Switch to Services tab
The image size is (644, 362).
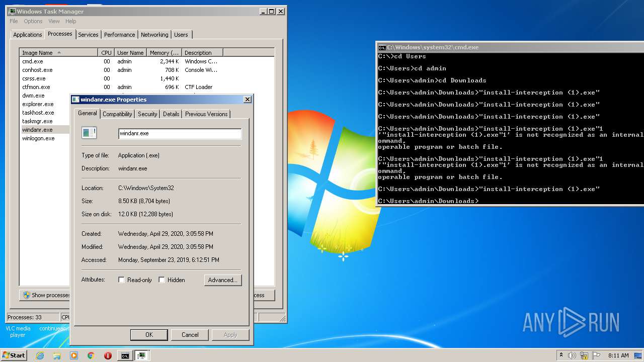pyautogui.click(x=88, y=35)
